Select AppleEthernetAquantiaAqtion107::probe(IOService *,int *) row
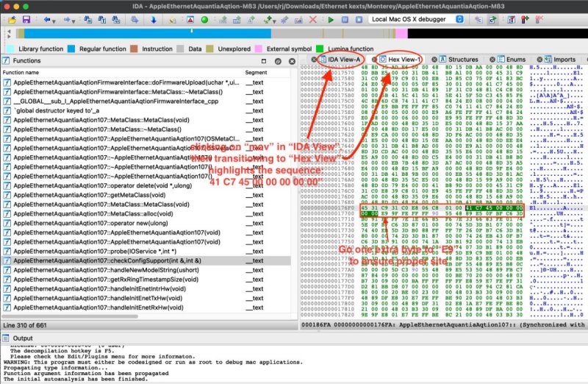 pos(146,251)
